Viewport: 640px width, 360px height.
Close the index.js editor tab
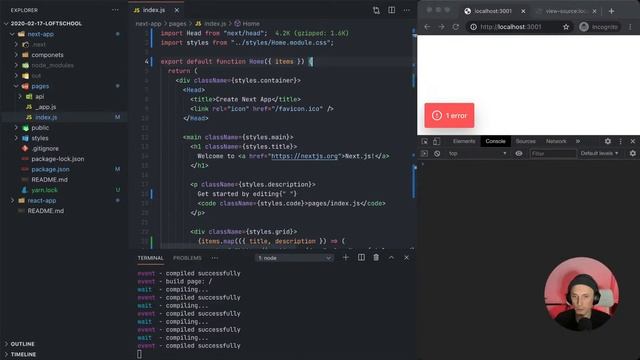click(177, 10)
